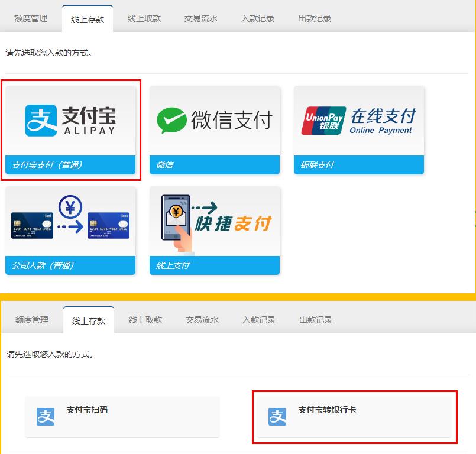Screen dimensions: 476x454
Task: Select the 银联支付 blue label bar
Action: 358,165
